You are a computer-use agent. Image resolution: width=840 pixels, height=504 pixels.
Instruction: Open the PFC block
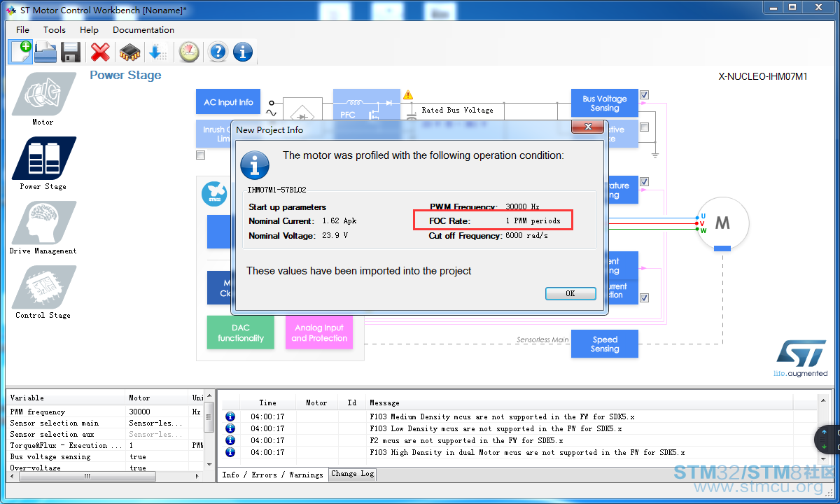[366, 104]
